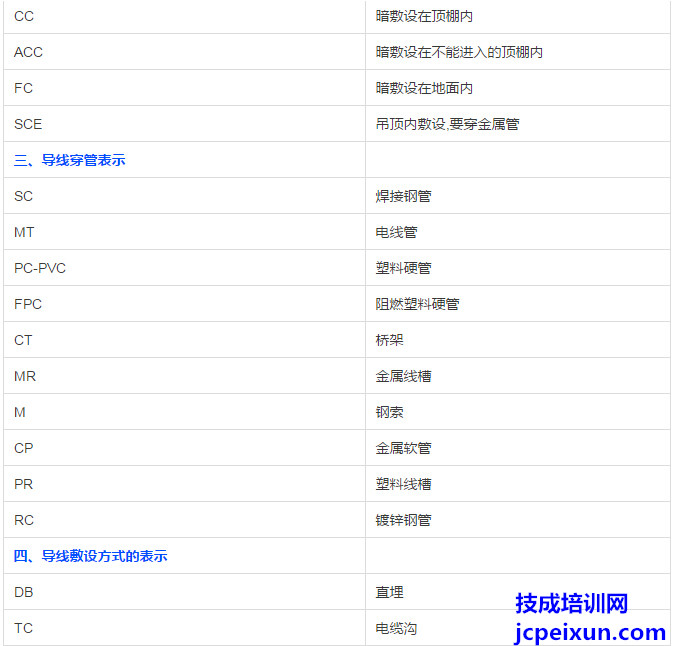Screen dimensions: 677x646
Task: Select the 塑料线槽 description cell
Action: pyautogui.click(x=403, y=484)
